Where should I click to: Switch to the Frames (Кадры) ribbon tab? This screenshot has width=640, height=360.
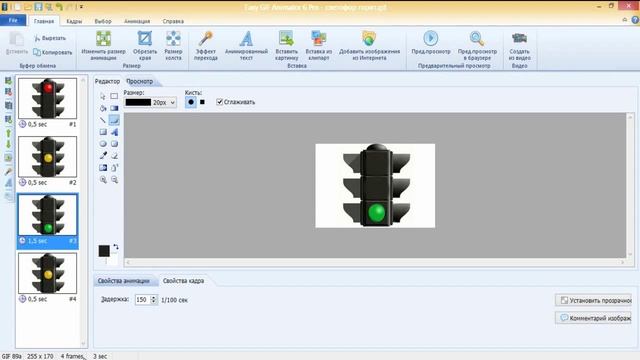tap(74, 21)
